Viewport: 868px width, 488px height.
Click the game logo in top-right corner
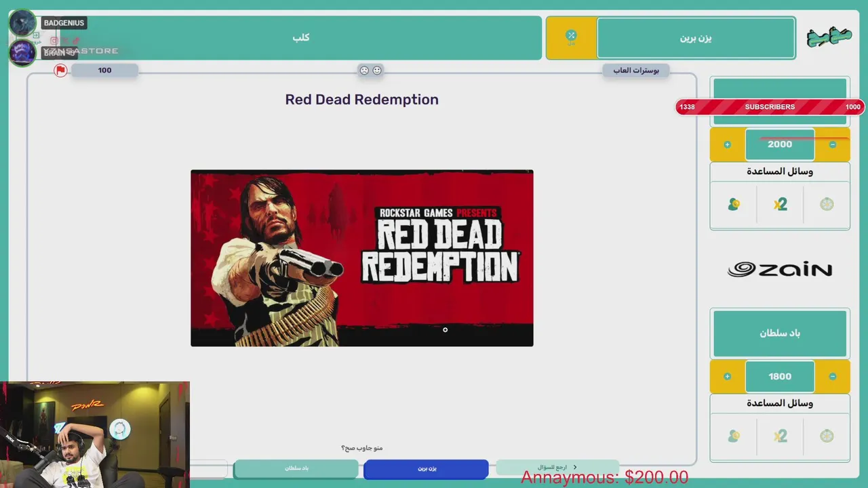[x=829, y=37]
